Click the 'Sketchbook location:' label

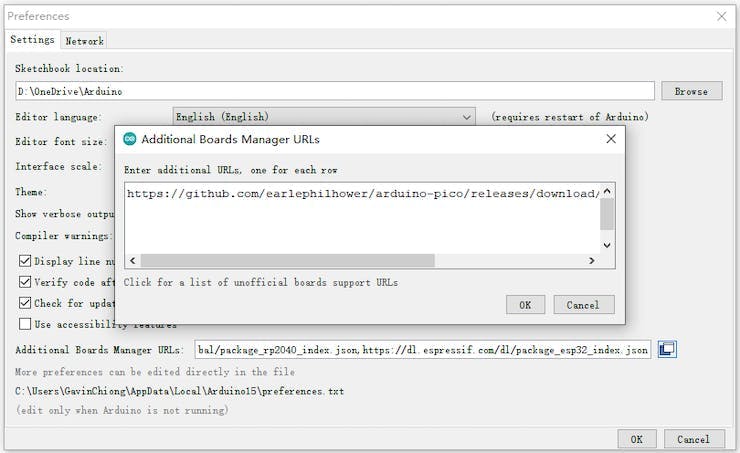click(x=69, y=68)
